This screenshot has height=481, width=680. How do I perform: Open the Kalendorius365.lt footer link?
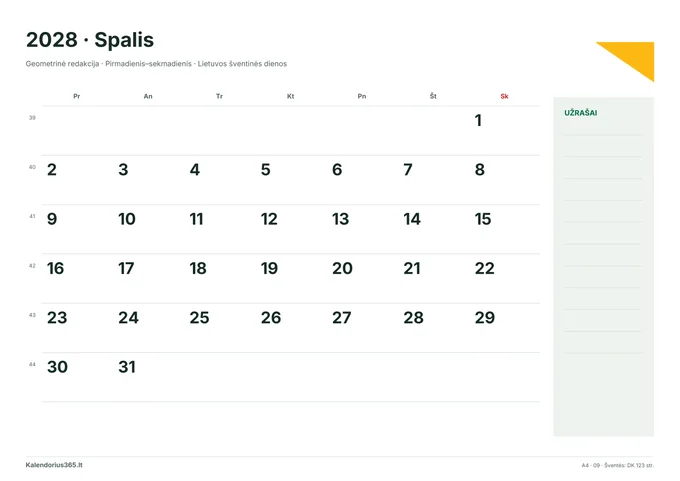pos(54,465)
